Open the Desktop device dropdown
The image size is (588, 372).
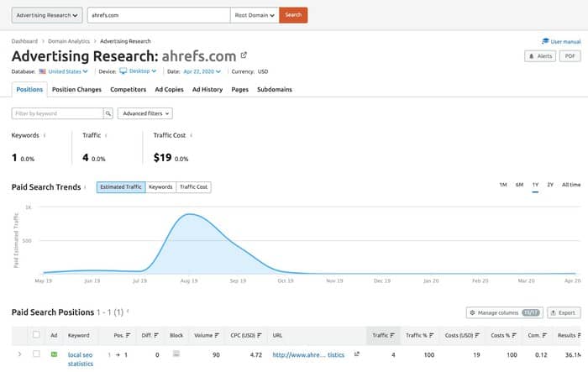[143, 71]
